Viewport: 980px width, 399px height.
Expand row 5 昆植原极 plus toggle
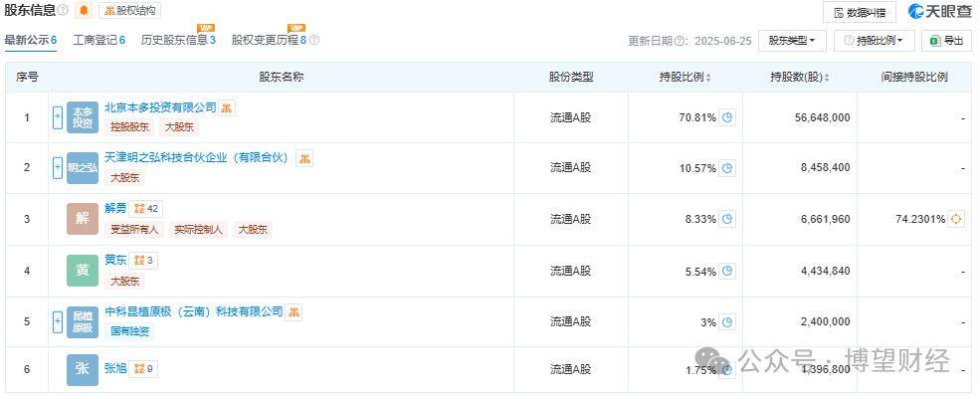58,322
